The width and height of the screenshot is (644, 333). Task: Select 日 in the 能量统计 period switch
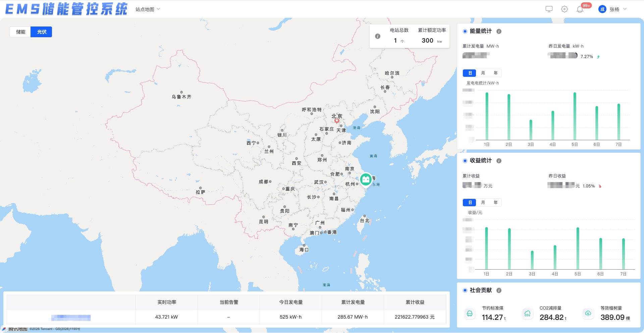470,73
